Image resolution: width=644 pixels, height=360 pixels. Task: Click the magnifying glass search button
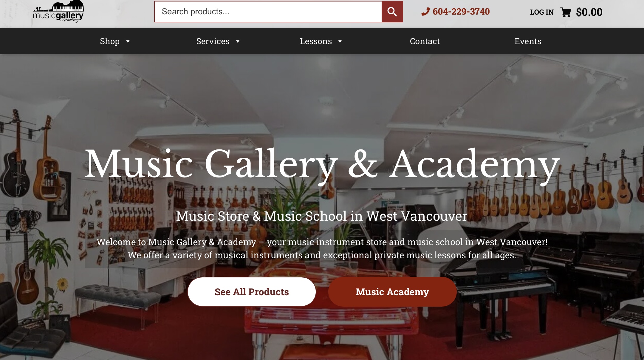point(392,12)
